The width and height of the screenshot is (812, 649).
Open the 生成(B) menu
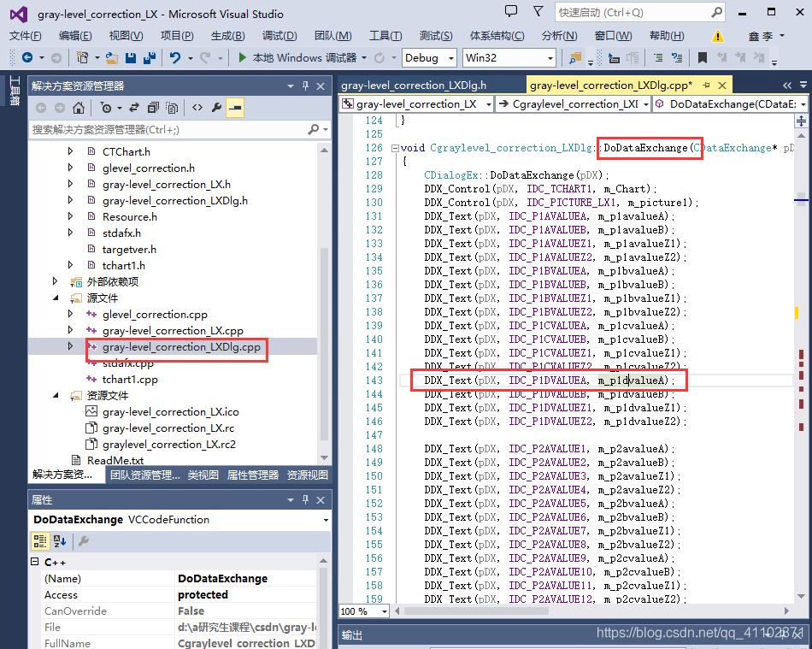[x=228, y=36]
